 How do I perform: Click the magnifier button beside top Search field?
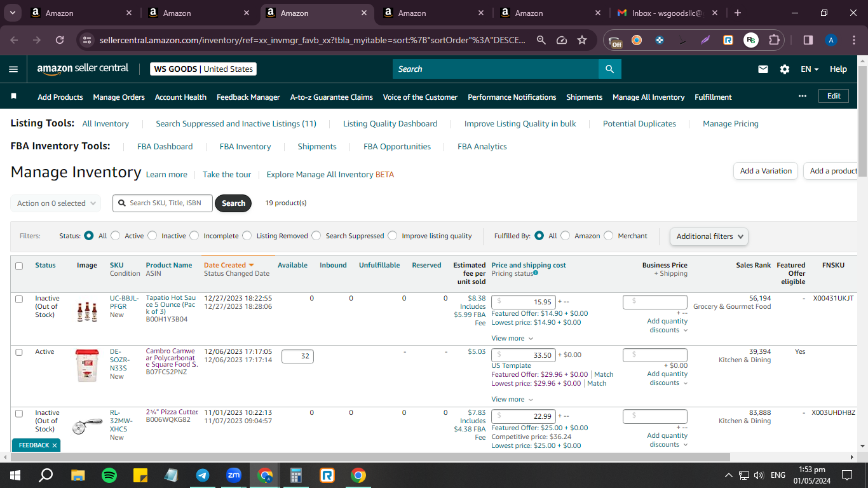pyautogui.click(x=609, y=69)
